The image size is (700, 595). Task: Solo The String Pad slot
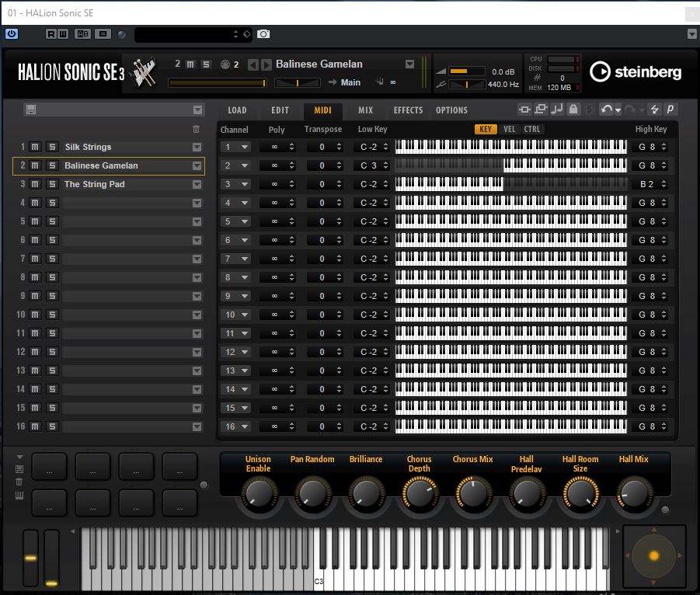click(x=52, y=184)
